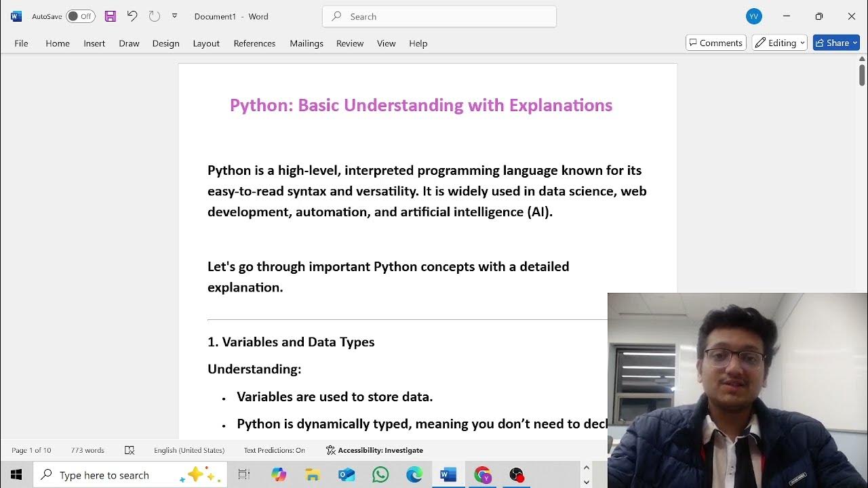Open the References tab

click(x=254, y=43)
